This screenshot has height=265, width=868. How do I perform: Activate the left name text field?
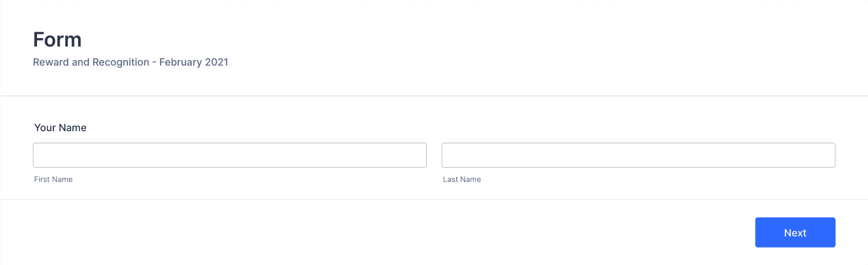pos(229,155)
